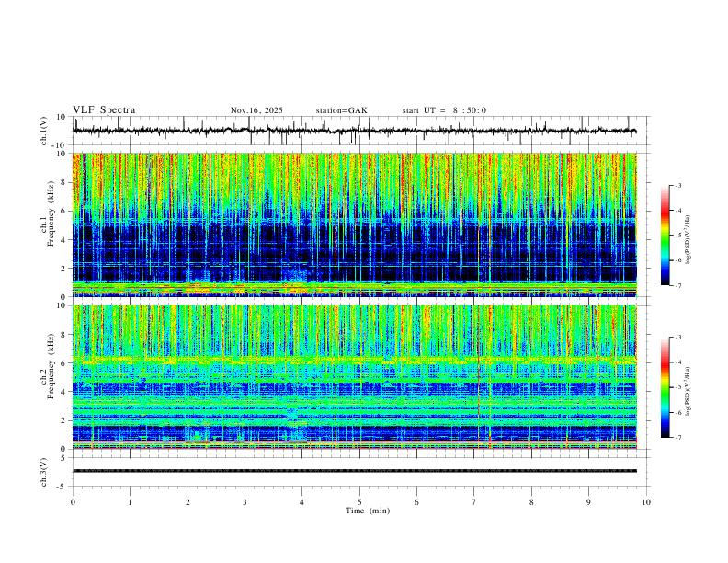Click the time axis tick label "2"
Screen dimensions: 728x563
click(188, 502)
